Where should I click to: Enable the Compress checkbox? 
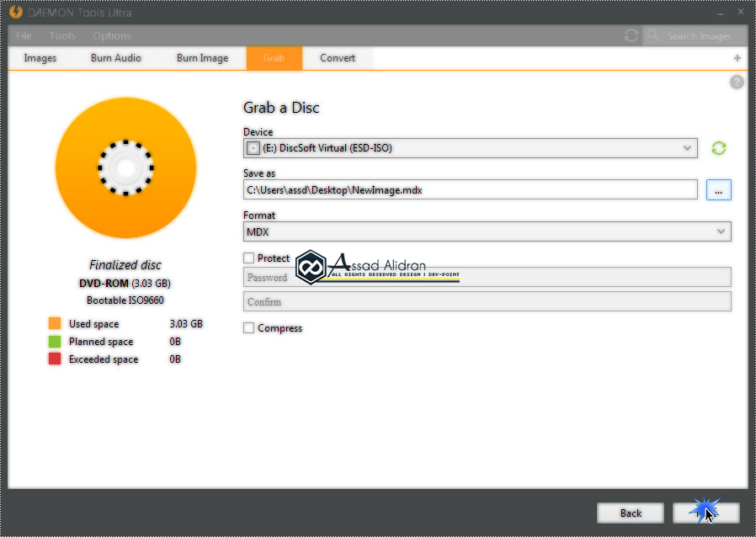[x=249, y=327]
